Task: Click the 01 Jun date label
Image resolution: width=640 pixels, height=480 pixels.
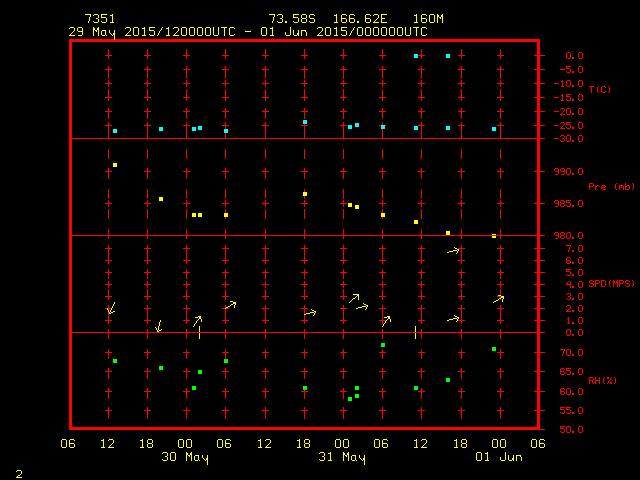Action: tap(498, 457)
